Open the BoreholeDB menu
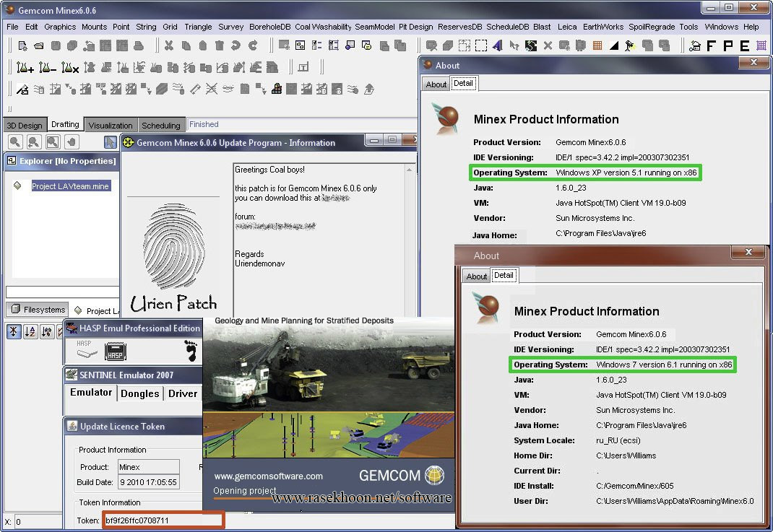Screen dimensions: 773x532 [269, 27]
